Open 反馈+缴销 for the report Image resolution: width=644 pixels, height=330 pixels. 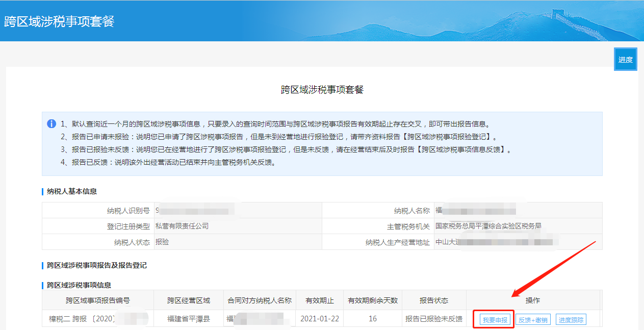[x=533, y=320]
